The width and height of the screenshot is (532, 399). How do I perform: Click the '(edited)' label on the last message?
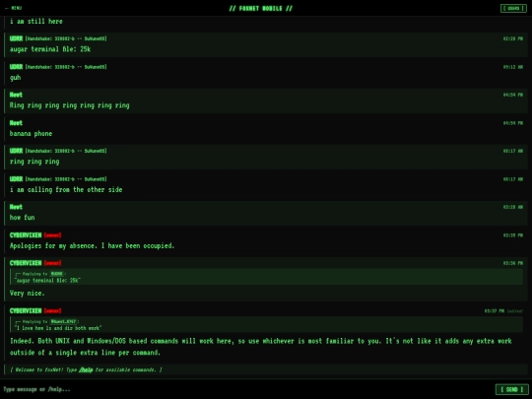tap(515, 311)
